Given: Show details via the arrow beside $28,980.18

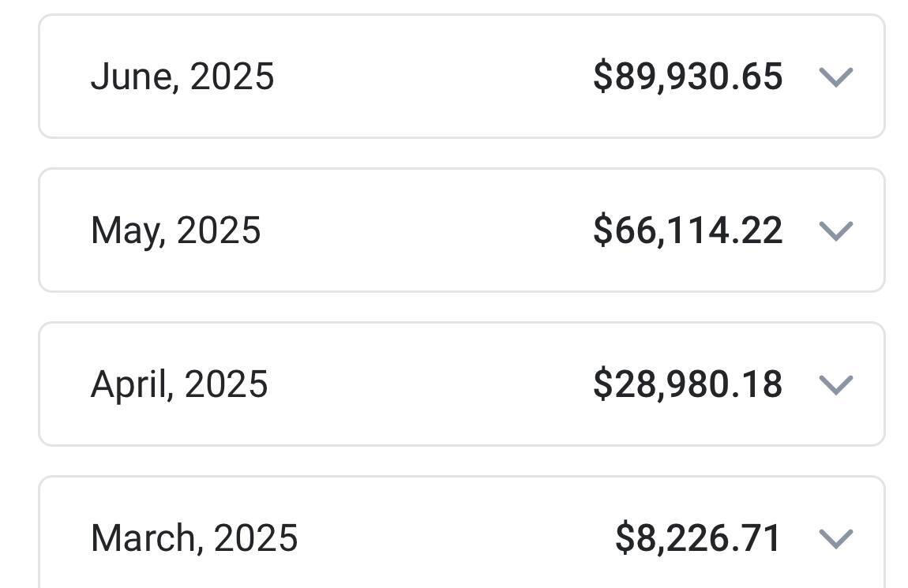Looking at the screenshot, I should [x=836, y=384].
